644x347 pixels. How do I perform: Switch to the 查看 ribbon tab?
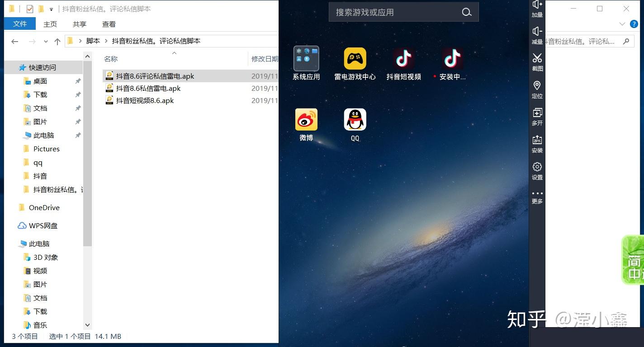109,24
